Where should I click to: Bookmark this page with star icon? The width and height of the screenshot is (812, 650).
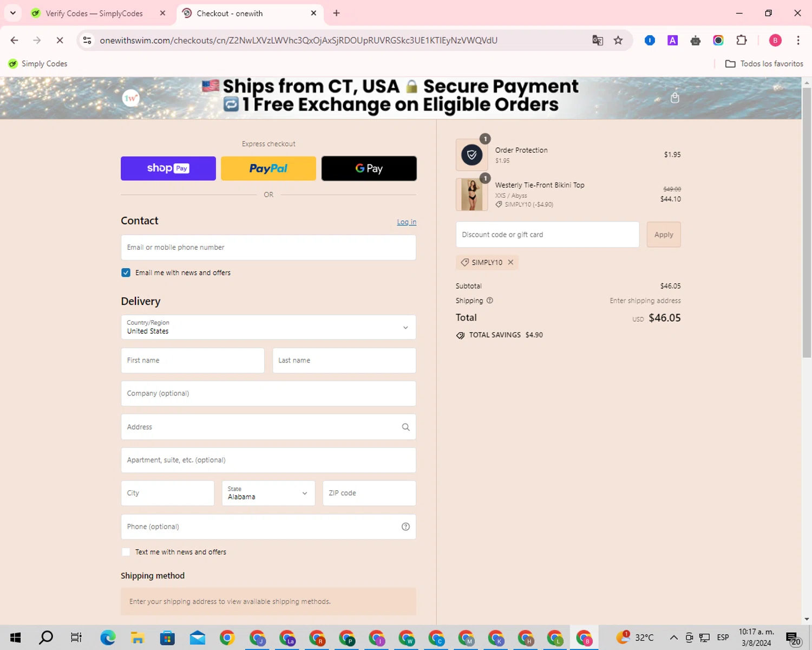point(618,40)
